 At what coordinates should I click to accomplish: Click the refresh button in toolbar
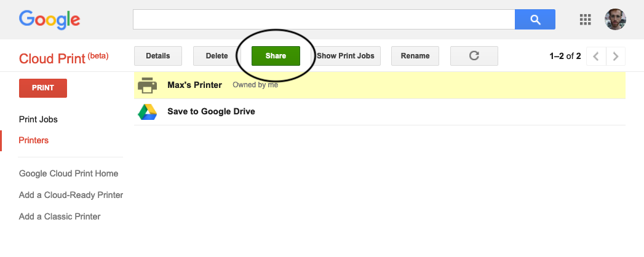point(474,56)
